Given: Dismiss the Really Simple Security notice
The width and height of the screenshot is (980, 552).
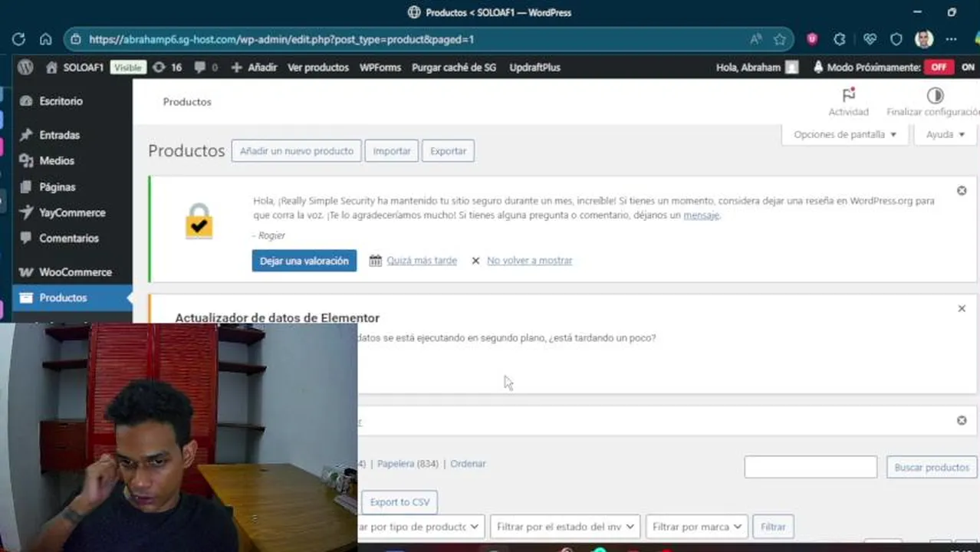Looking at the screenshot, I should coord(962,190).
